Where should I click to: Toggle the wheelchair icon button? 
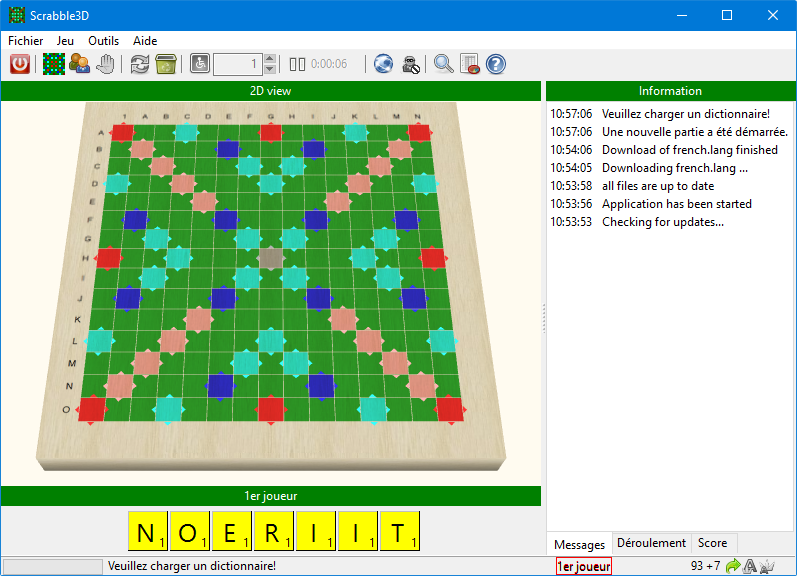point(200,64)
